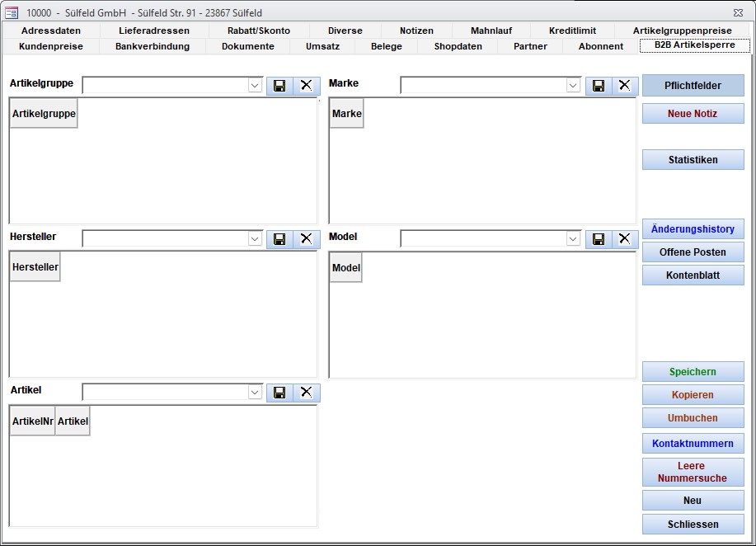The width and height of the screenshot is (756, 546).
Task: Click the delete X icon next to Model
Action: click(624, 239)
